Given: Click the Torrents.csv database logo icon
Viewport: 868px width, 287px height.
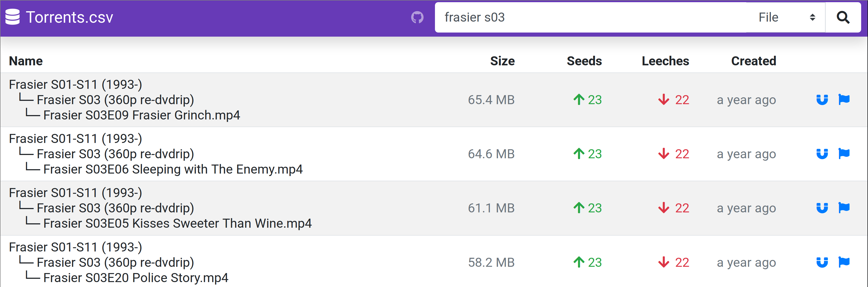Looking at the screenshot, I should pos(13,17).
